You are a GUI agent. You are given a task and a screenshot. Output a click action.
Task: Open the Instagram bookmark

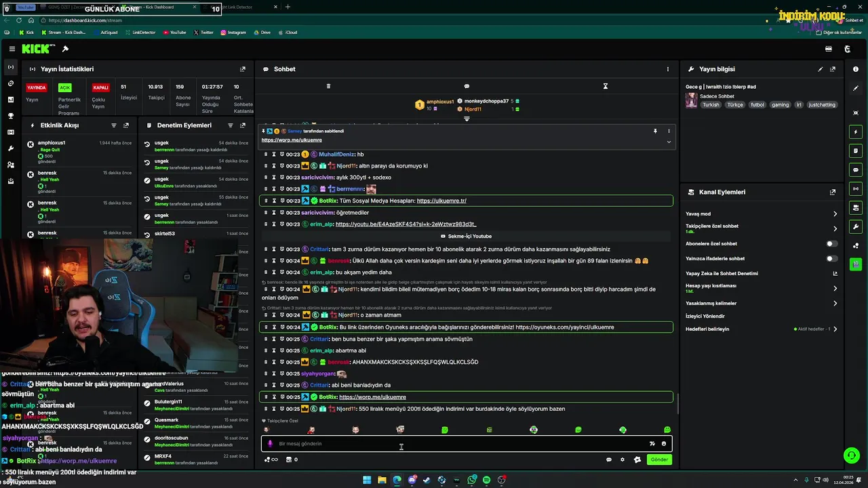[x=233, y=33]
